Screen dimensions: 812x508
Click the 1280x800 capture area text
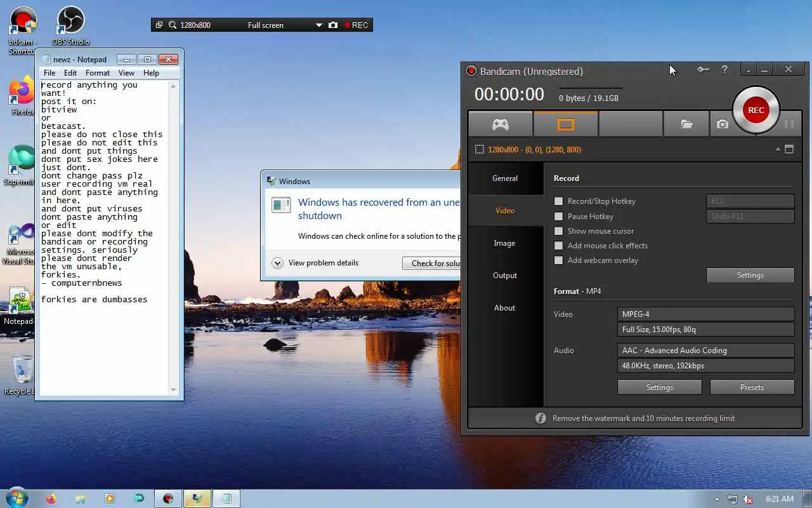[534, 150]
